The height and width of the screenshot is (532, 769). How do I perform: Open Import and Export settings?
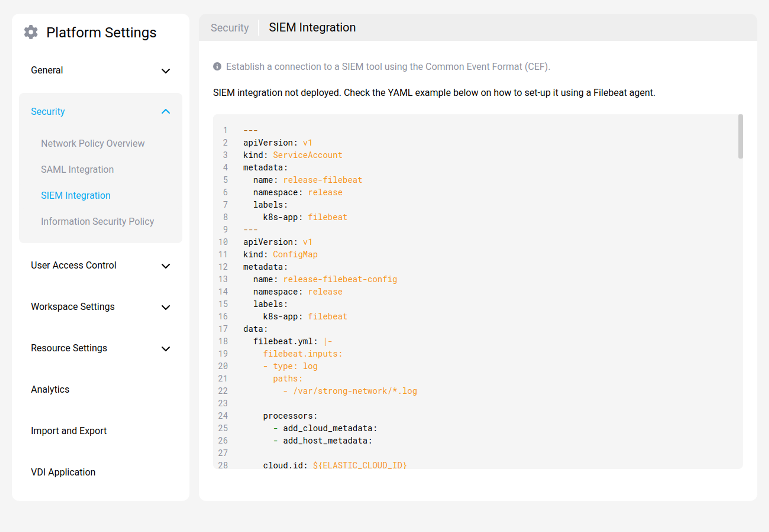click(x=69, y=431)
